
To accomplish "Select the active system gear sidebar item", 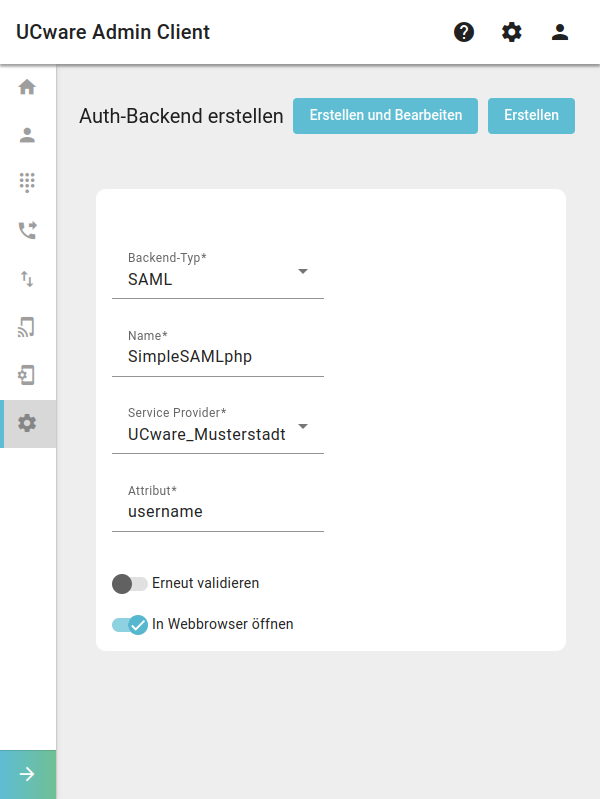I will pos(28,423).
